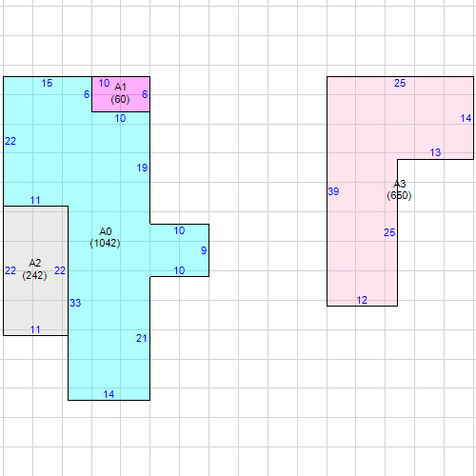Click the "14" dimension on A0's bottom edge

(x=109, y=394)
